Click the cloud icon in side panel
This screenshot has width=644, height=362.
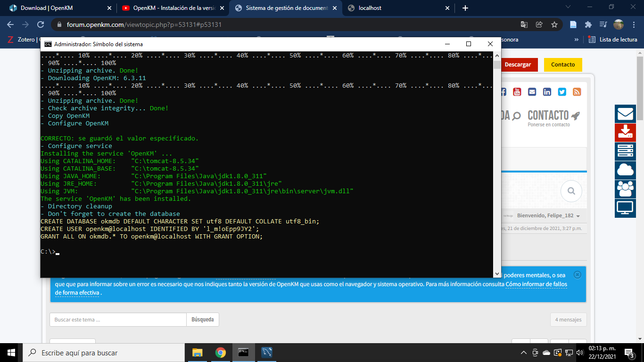[625, 170]
